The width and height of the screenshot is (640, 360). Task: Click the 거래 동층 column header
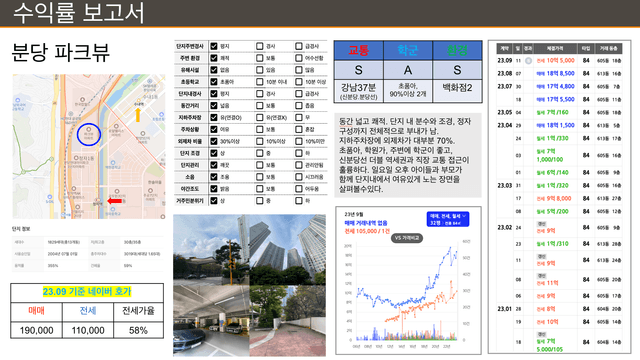(609, 49)
